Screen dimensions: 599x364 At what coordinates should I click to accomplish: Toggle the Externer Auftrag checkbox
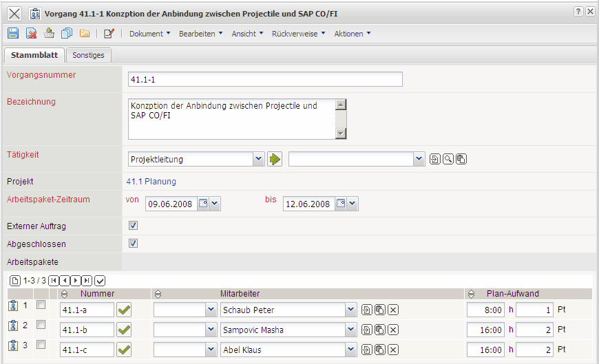(134, 225)
